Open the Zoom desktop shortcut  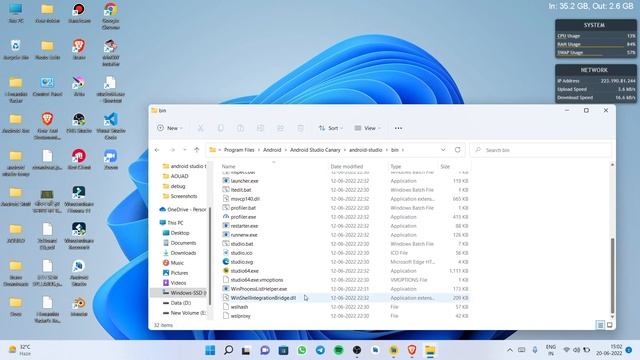pos(111,160)
